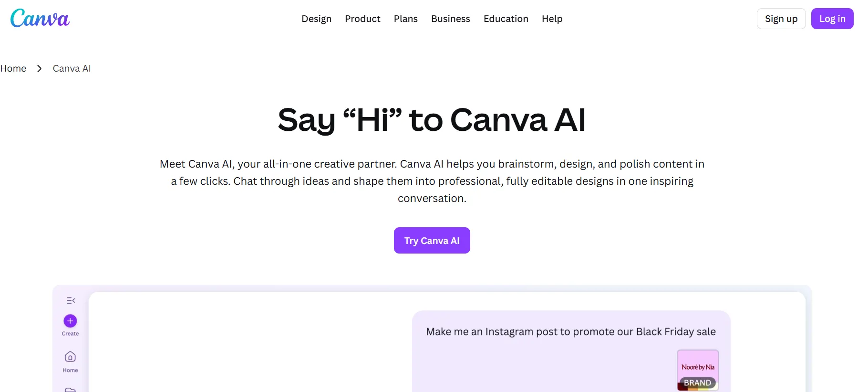Screen dimensions: 868x392
Task: Expand the Plans dropdown
Action: pos(405,19)
